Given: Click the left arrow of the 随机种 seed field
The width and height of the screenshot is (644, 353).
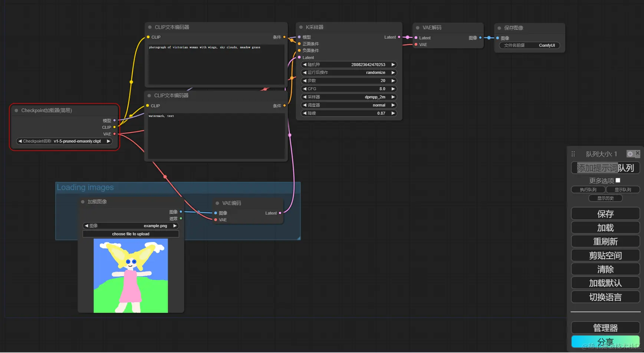Looking at the screenshot, I should pyautogui.click(x=305, y=65).
